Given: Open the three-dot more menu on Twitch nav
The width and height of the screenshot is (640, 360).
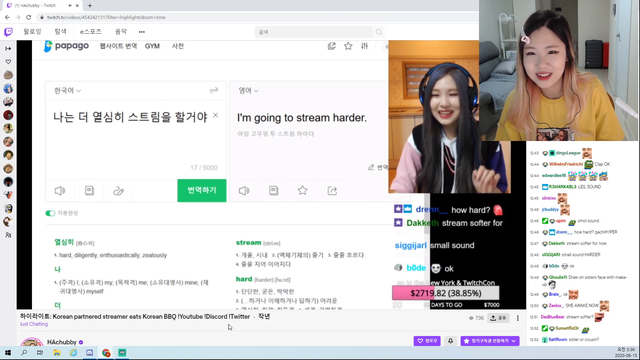Looking at the screenshot, I should pyautogui.click(x=142, y=32).
